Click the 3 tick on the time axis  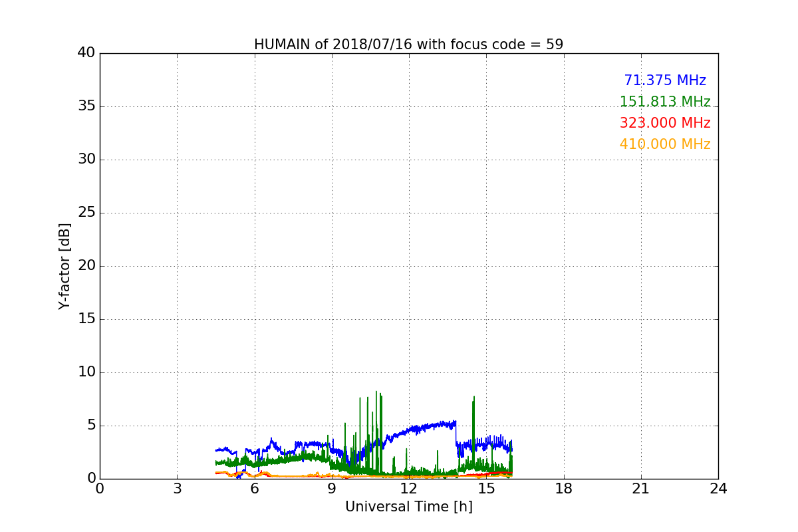coord(177,489)
